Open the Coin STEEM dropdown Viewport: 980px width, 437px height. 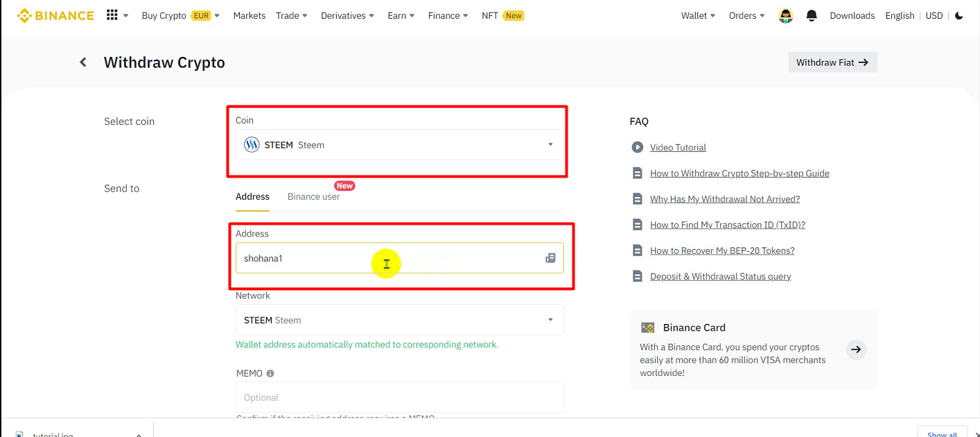[x=399, y=145]
